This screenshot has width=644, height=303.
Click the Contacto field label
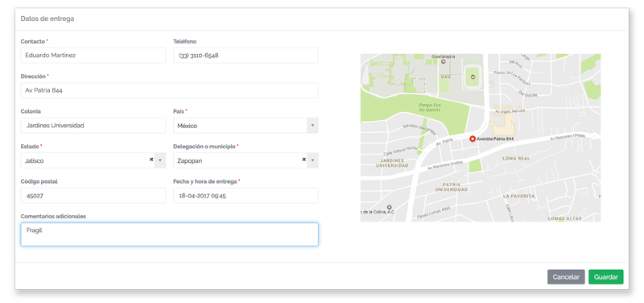click(32, 42)
